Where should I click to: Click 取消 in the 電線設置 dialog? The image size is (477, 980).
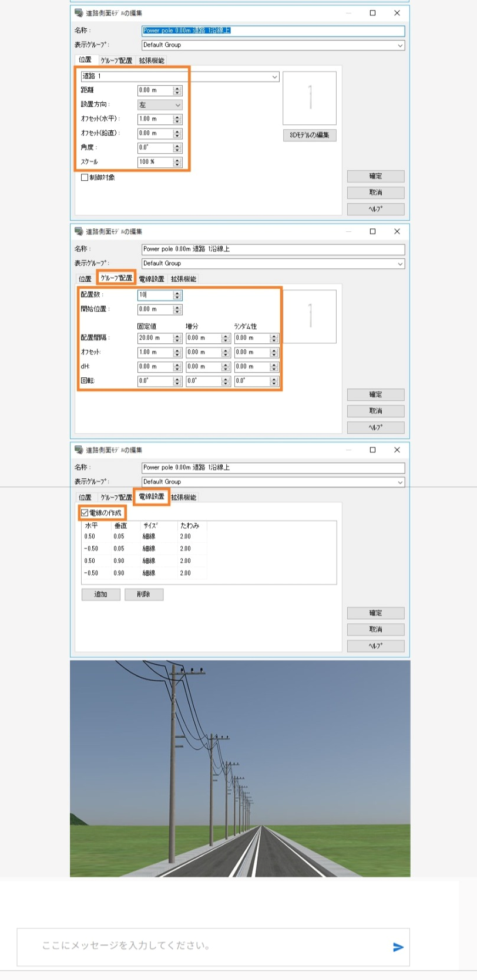point(375,629)
